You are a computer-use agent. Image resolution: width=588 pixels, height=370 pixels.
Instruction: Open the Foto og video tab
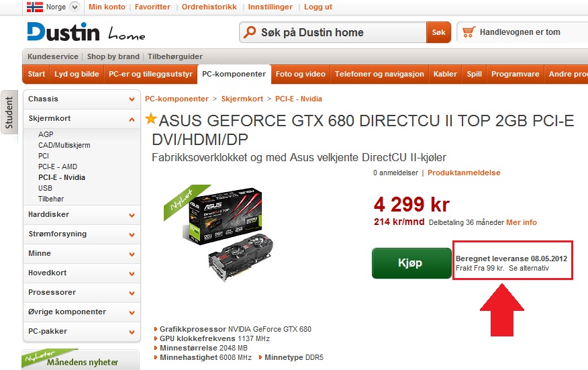click(x=300, y=74)
